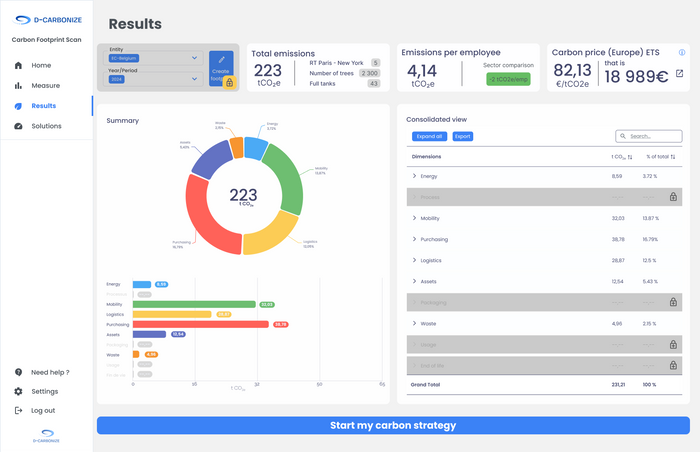Click the lock icon on the Process row
Screen dimensions: 700x452
673,197
